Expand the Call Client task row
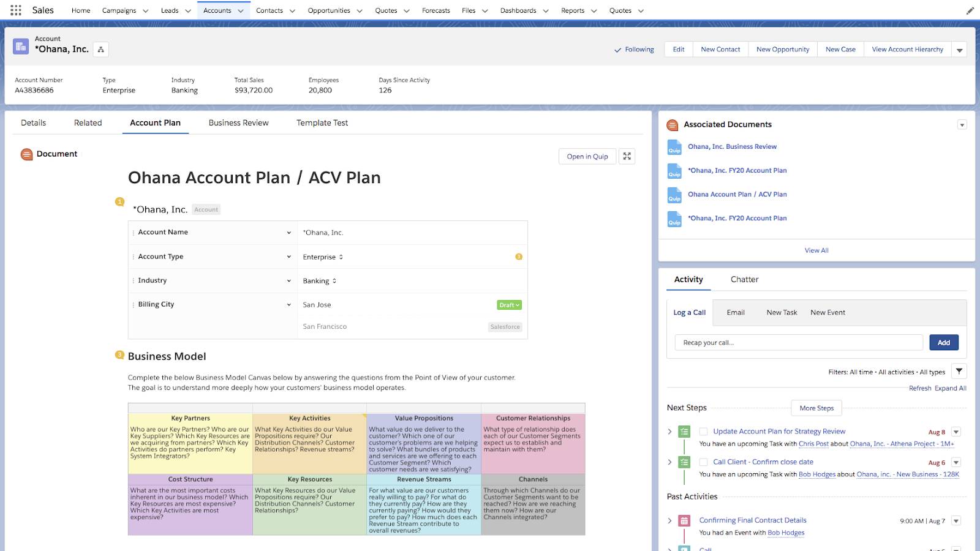980x551 pixels. click(x=669, y=462)
